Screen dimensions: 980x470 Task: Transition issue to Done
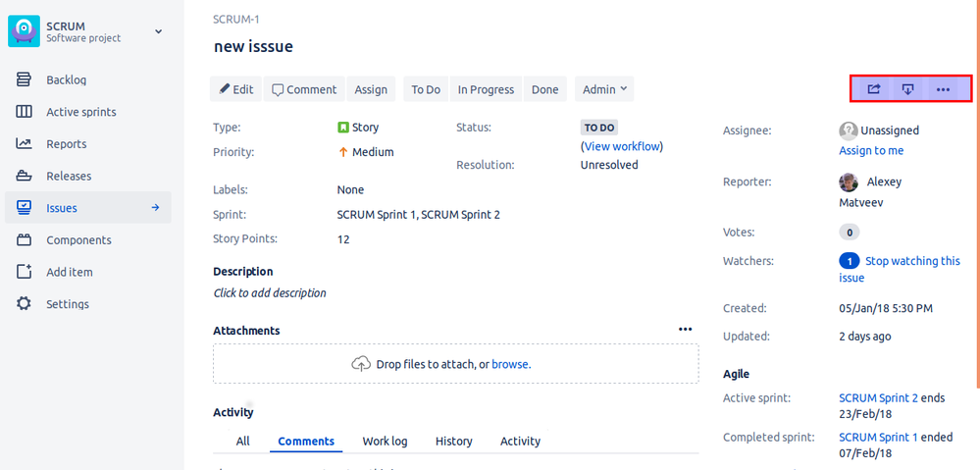[545, 89]
